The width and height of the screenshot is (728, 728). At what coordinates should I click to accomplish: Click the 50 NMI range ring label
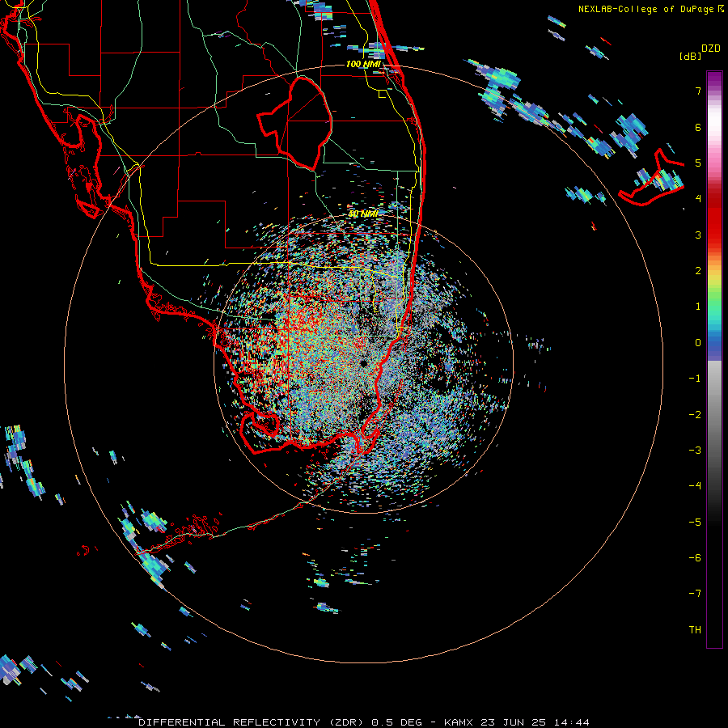(x=363, y=214)
